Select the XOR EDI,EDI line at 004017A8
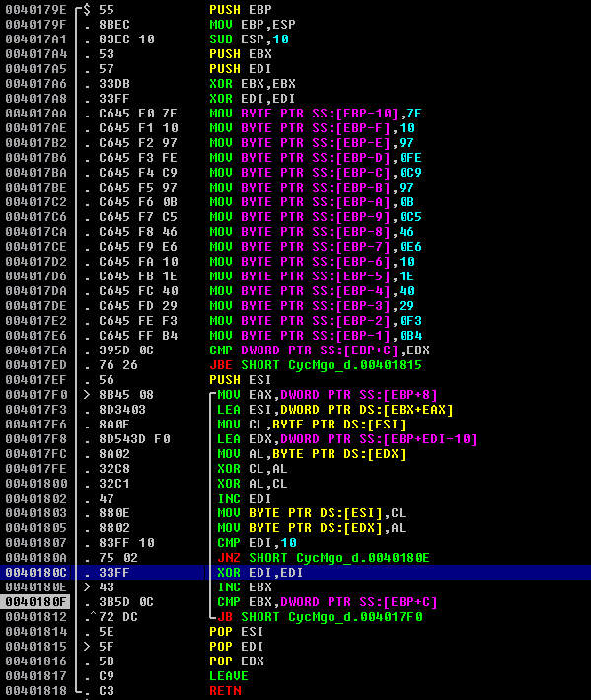Screen dimensions: 591x700 [253, 98]
